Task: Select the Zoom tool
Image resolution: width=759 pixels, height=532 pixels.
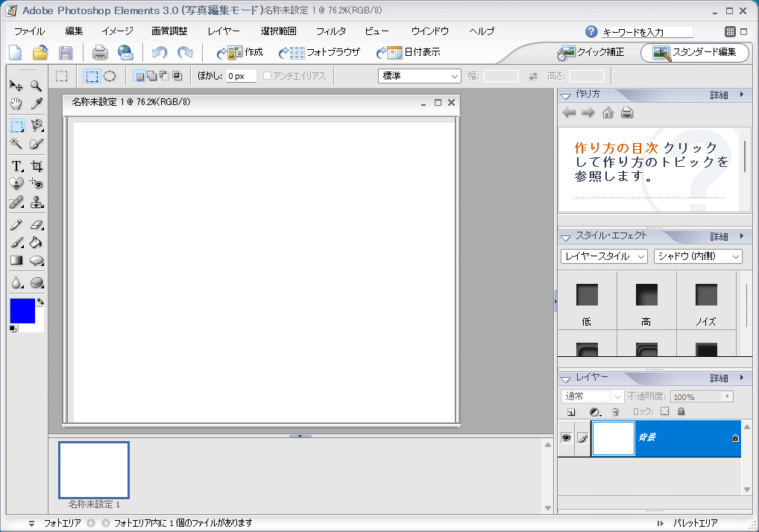Action: point(36,86)
